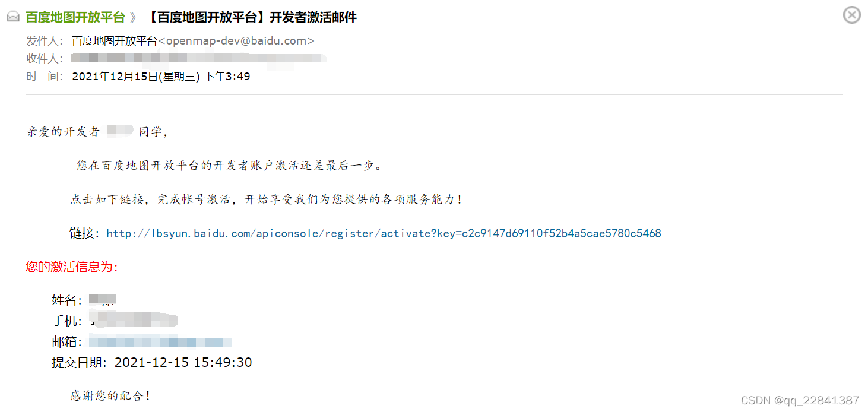Click the 收件人 label
The image size is (868, 412).
tap(45, 59)
